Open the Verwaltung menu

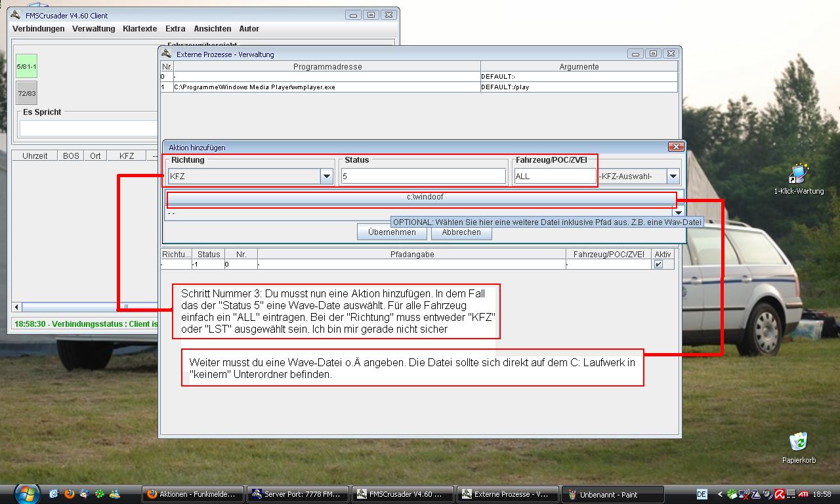click(x=93, y=29)
